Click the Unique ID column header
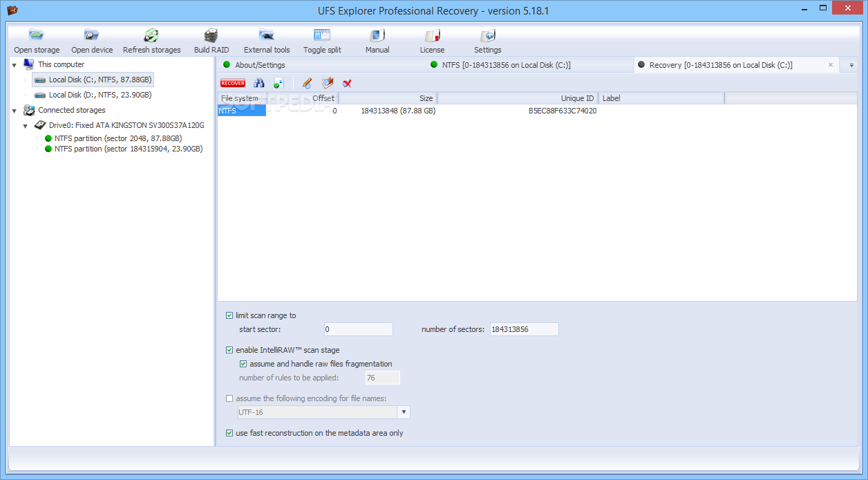868x480 pixels. pyautogui.click(x=518, y=98)
